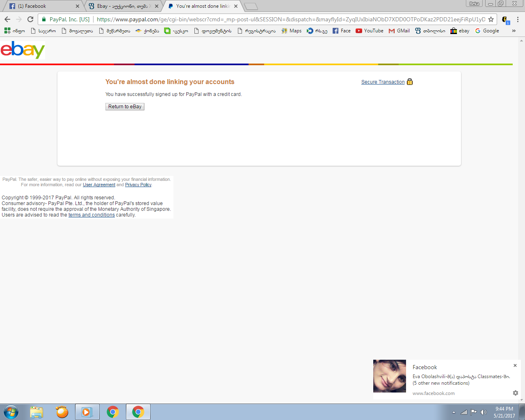Open the Privacy Policy link
Viewport: 525px width, 420px height.
138,185
